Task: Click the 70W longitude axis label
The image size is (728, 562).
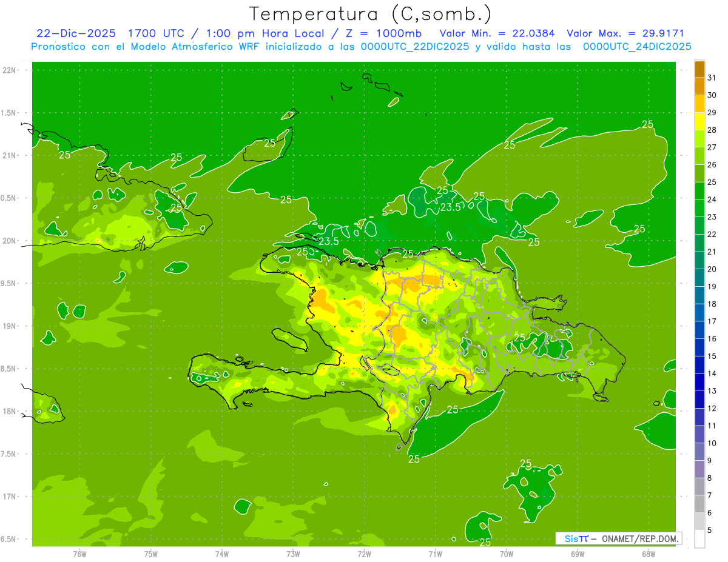Action: coord(507,554)
